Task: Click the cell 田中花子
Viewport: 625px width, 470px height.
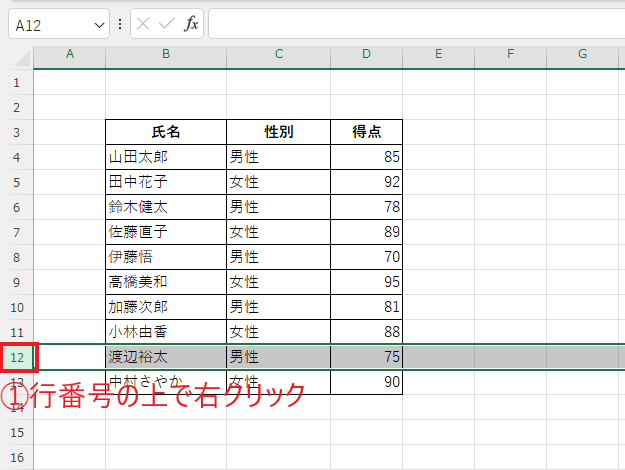Action: 166,182
